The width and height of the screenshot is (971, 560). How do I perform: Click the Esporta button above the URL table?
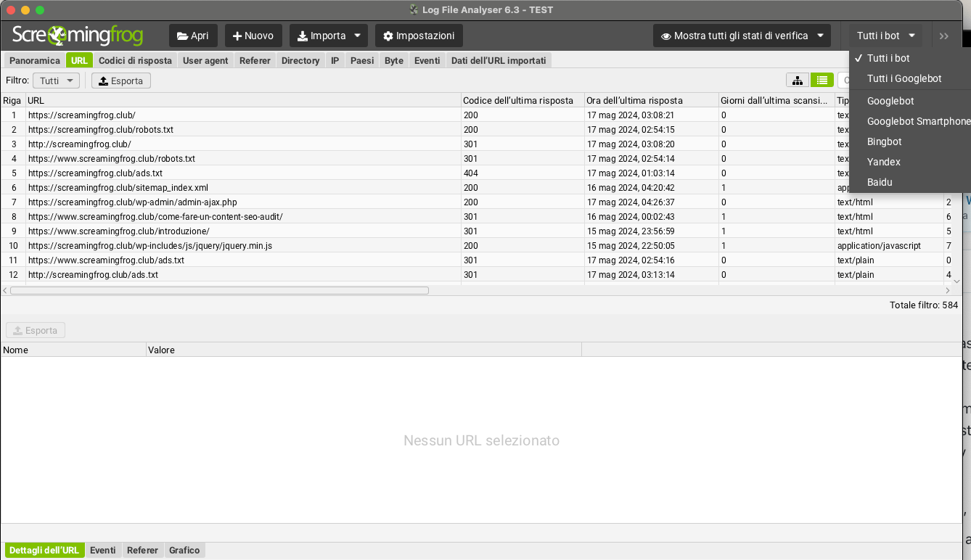point(120,81)
